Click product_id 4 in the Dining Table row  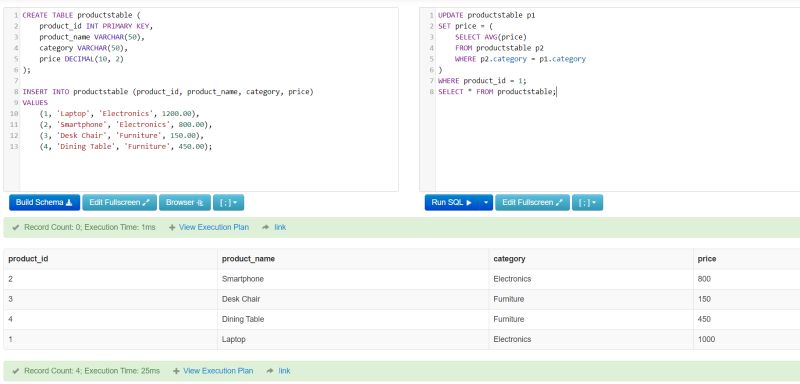pyautogui.click(x=11, y=319)
